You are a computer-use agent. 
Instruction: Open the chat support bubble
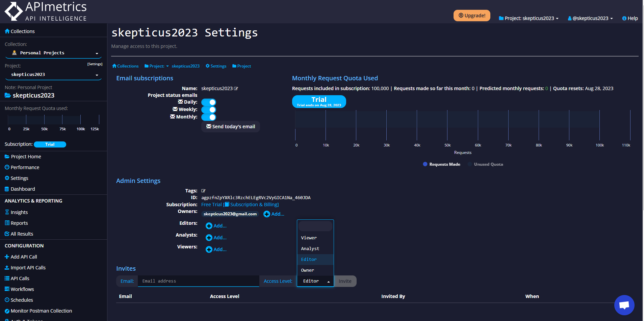[624, 305]
